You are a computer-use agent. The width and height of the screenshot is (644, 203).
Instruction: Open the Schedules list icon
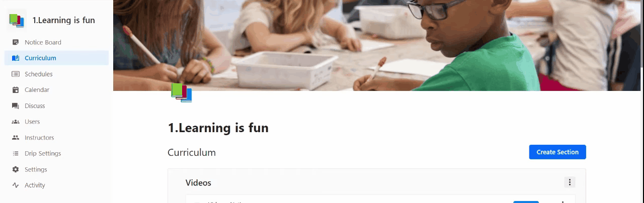point(16,74)
